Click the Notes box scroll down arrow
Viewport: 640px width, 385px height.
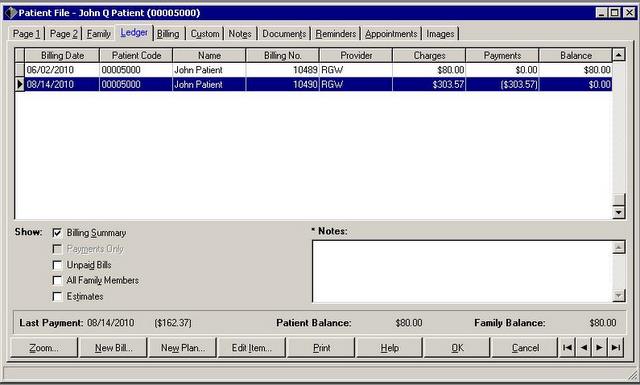[x=619, y=295]
